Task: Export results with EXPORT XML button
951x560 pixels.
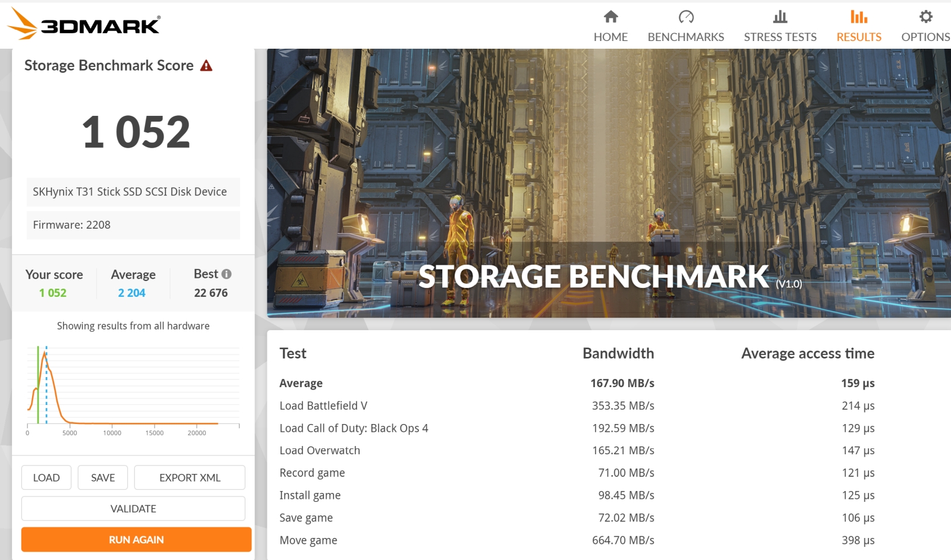Action: pyautogui.click(x=190, y=477)
